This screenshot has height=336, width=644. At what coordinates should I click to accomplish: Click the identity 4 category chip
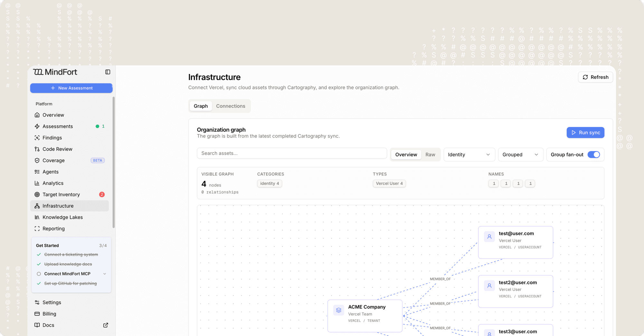click(270, 184)
